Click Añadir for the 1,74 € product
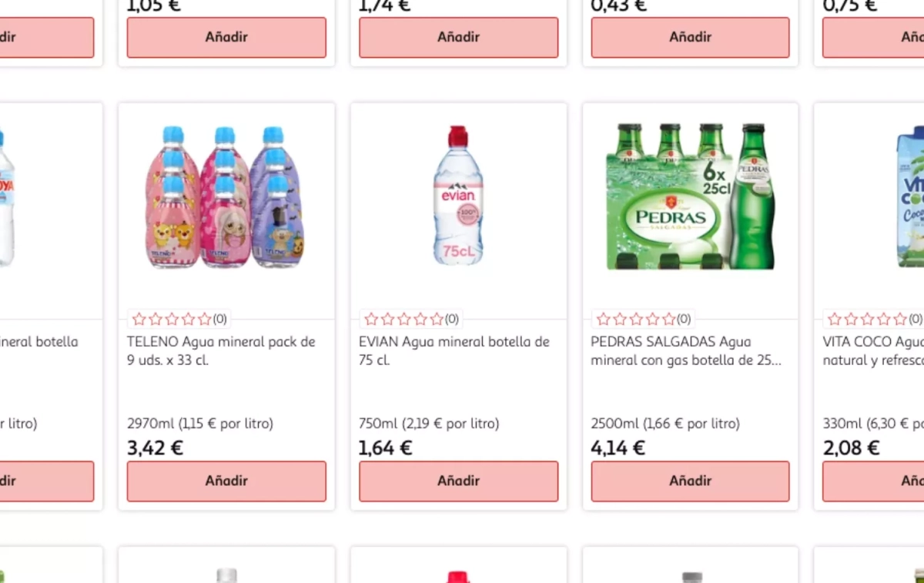Image resolution: width=924 pixels, height=583 pixels. pos(458,37)
